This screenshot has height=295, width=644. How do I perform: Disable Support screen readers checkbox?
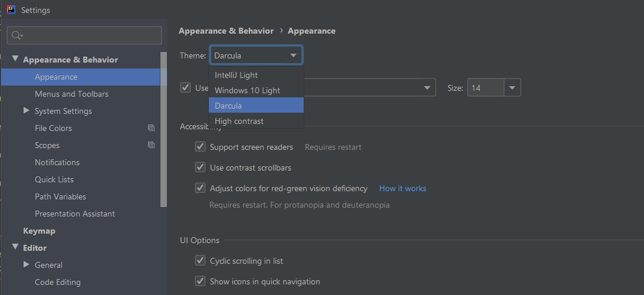tap(200, 147)
